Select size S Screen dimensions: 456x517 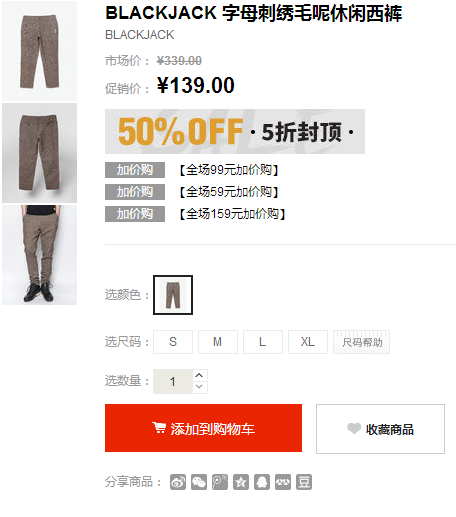(x=173, y=342)
